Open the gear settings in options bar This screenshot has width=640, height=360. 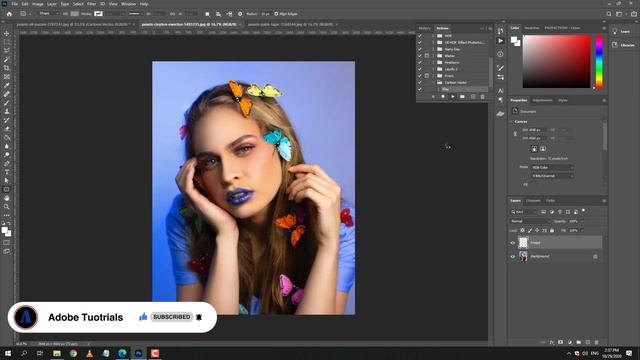(240, 14)
